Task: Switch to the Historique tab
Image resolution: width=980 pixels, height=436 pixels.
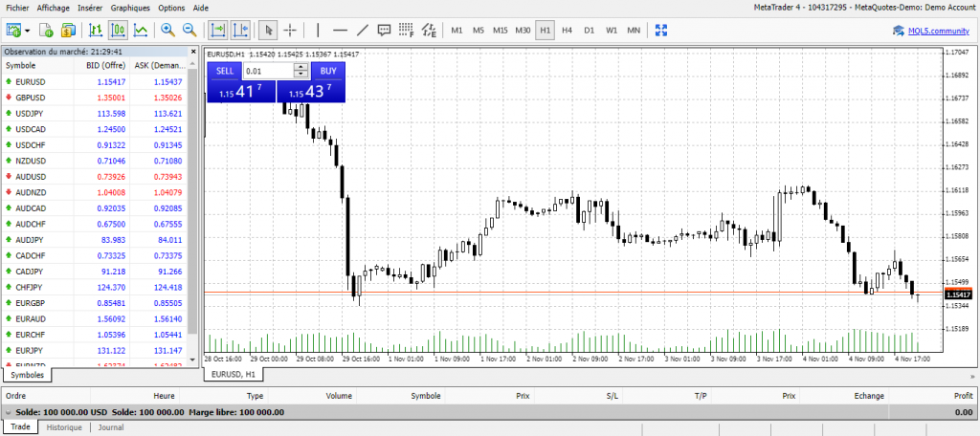Action: [x=64, y=427]
